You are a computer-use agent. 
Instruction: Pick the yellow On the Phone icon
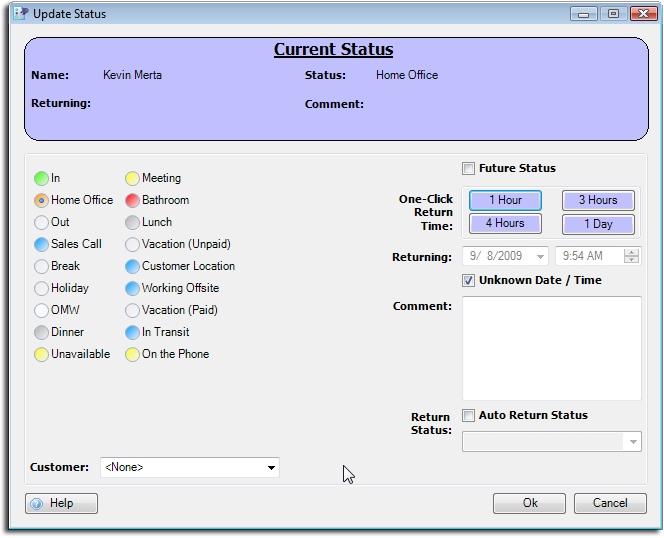tap(132, 355)
